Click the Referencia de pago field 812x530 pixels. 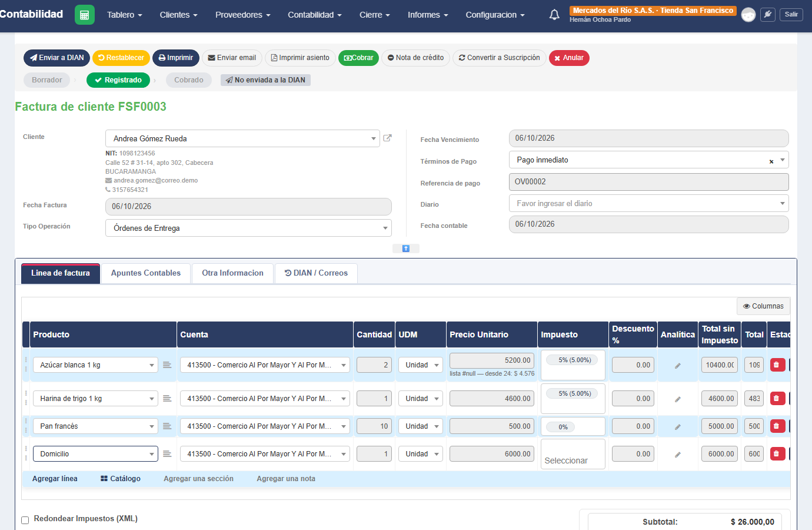click(648, 182)
